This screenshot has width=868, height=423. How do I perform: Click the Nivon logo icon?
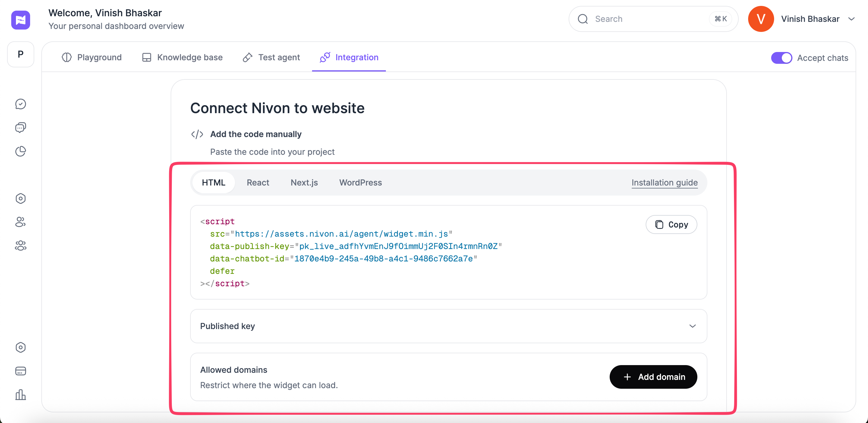[21, 20]
